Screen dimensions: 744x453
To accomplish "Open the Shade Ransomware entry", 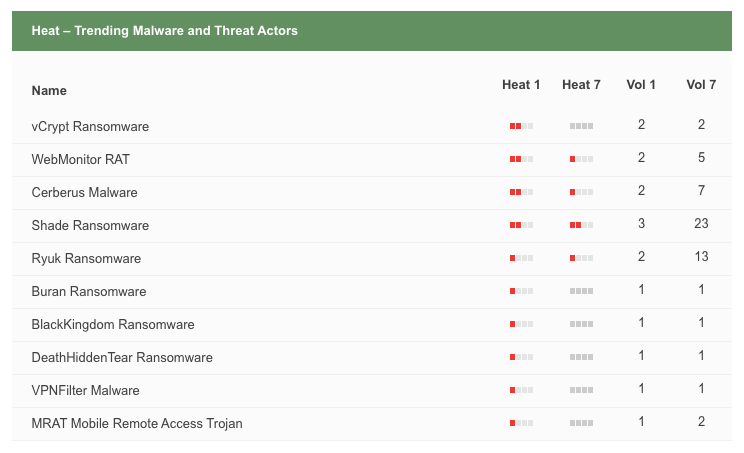I will (90, 225).
